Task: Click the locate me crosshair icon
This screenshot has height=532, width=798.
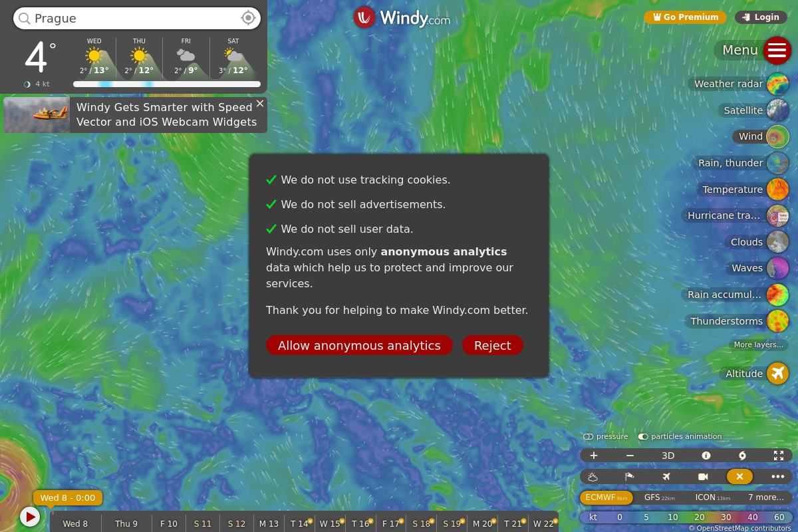Action: [248, 18]
